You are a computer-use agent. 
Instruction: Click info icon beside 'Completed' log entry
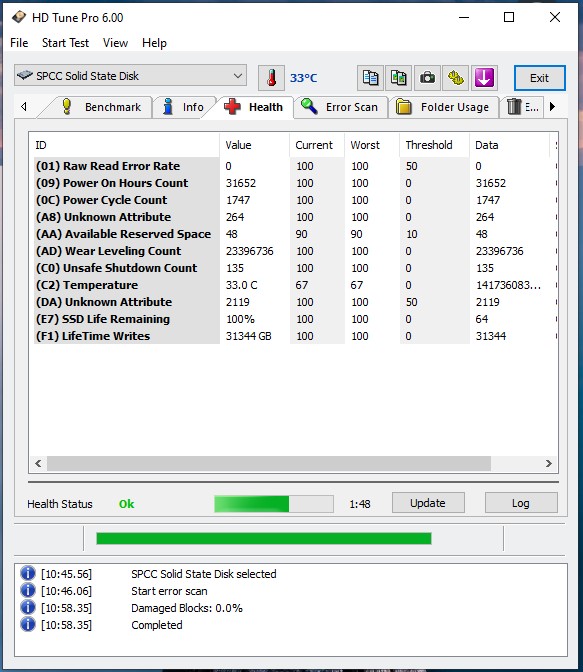pyautogui.click(x=28, y=624)
